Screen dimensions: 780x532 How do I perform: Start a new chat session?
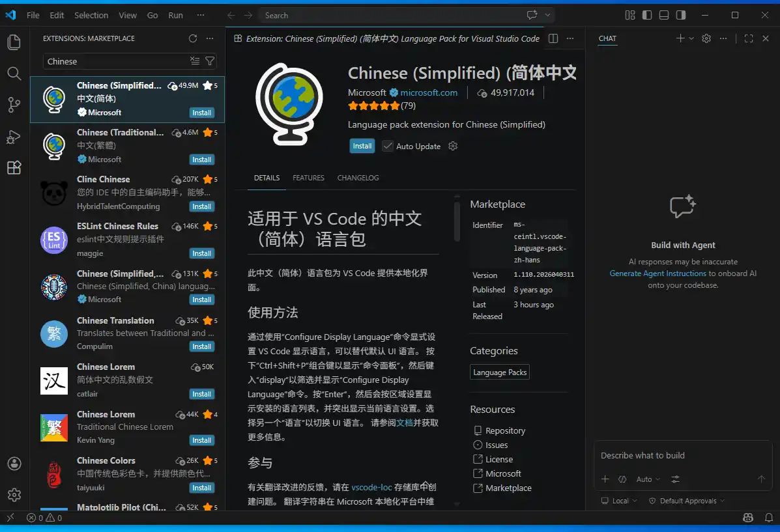point(680,38)
